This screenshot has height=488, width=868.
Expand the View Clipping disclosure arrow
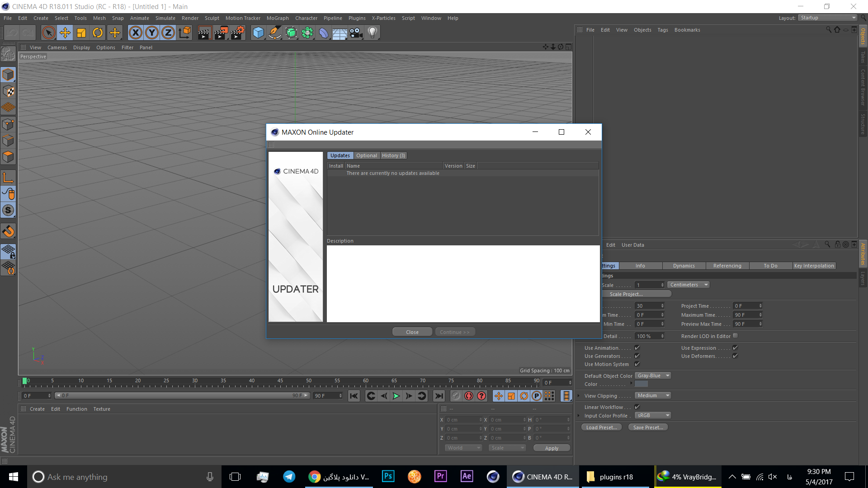pos(578,395)
